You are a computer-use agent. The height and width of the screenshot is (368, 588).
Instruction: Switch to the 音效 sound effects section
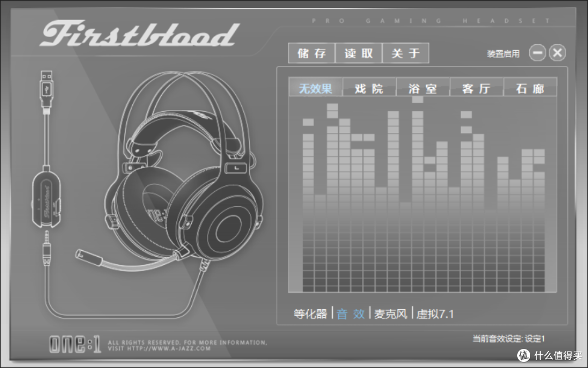point(351,313)
